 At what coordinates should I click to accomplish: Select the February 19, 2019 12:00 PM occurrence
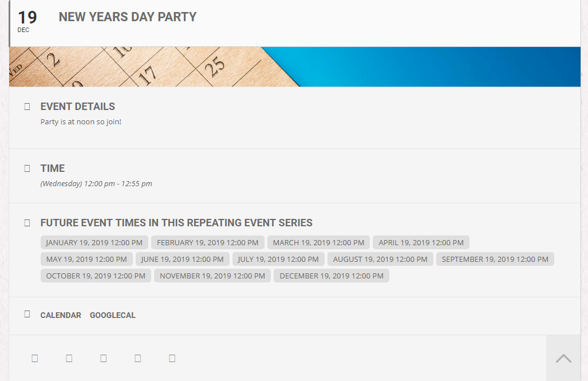tap(208, 242)
